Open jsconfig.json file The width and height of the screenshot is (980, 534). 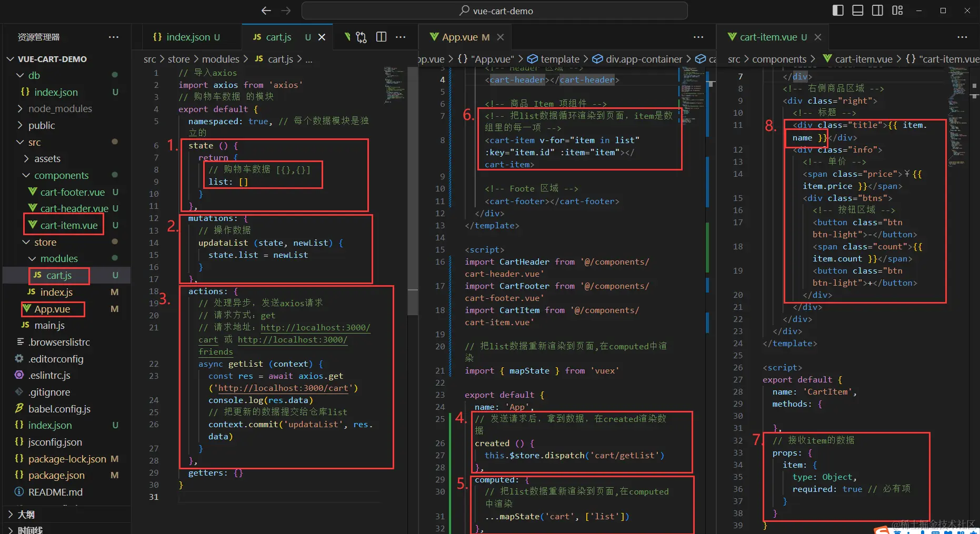[x=55, y=442]
